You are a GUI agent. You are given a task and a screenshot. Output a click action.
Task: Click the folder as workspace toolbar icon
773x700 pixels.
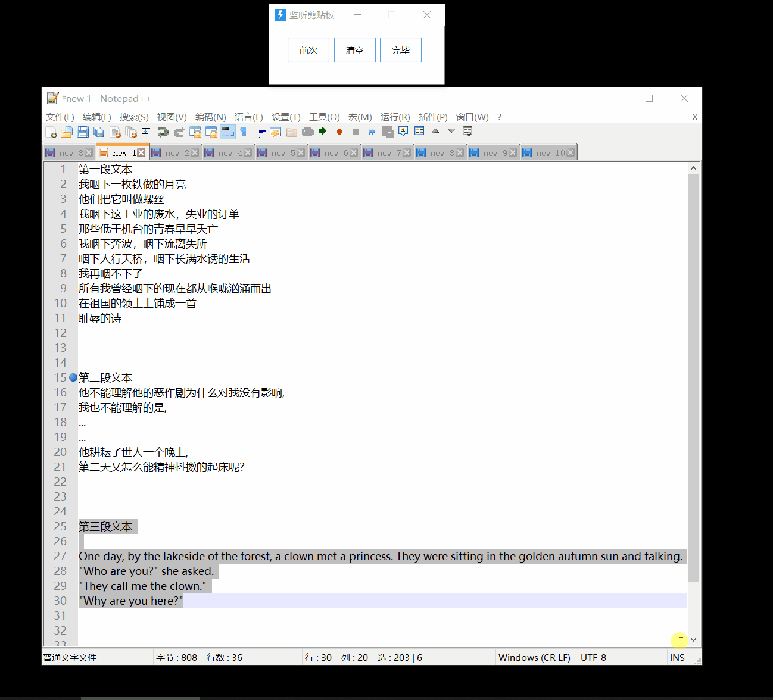[292, 132]
